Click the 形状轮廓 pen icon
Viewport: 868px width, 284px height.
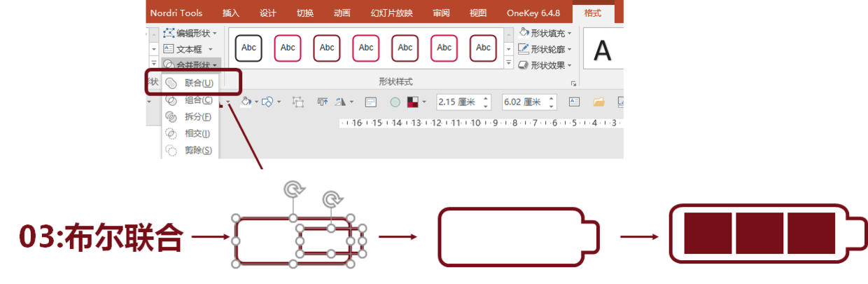(524, 49)
